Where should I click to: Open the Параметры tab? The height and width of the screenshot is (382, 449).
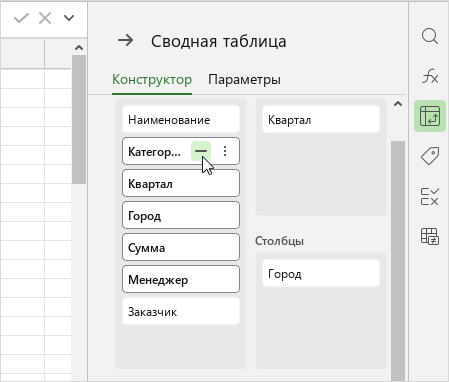click(244, 80)
